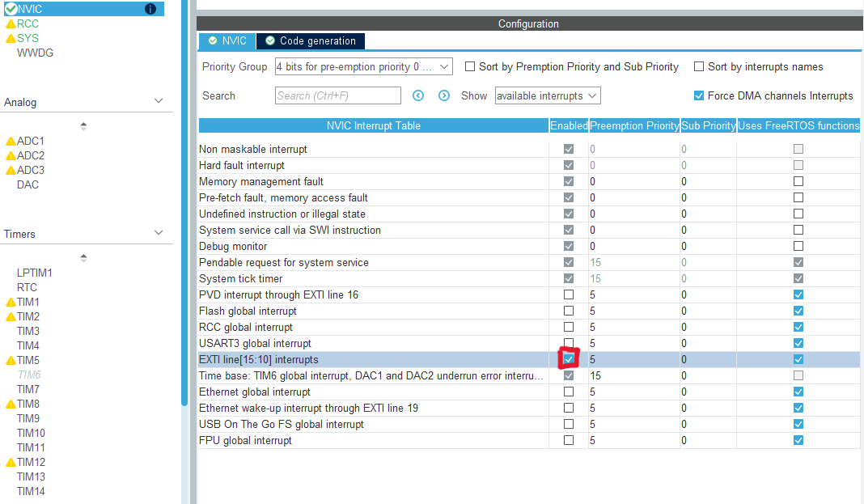
Task: Select the Debug monitor row name
Action: [233, 246]
